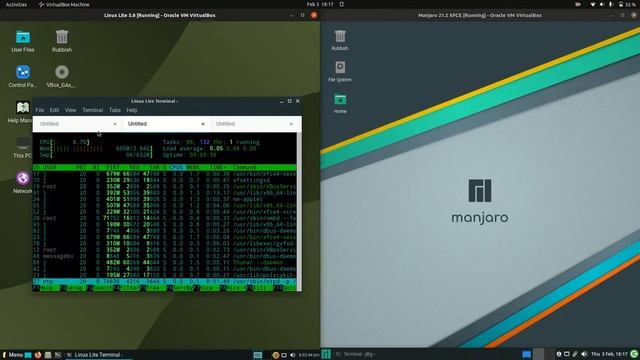Show desktop icon beside Linux Lite Menu
Image resolution: width=640 pixels, height=360 pixels.
pos(28,355)
